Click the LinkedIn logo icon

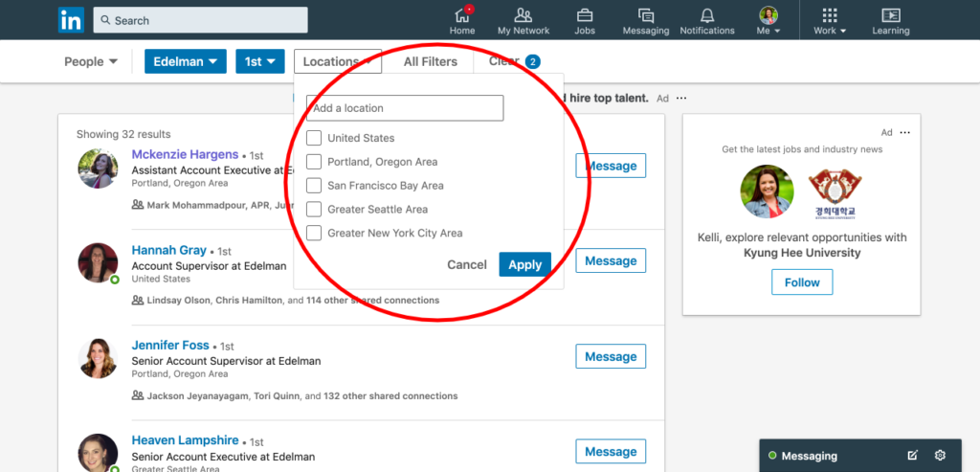click(71, 20)
